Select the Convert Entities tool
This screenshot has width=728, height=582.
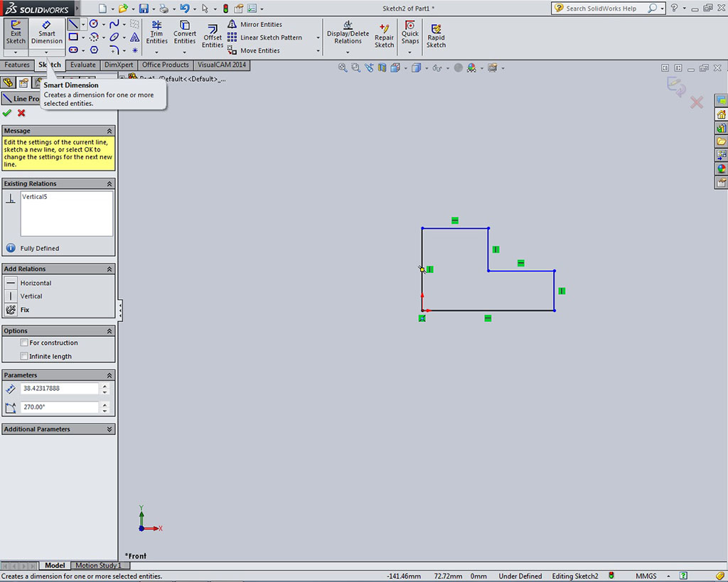[x=185, y=32]
